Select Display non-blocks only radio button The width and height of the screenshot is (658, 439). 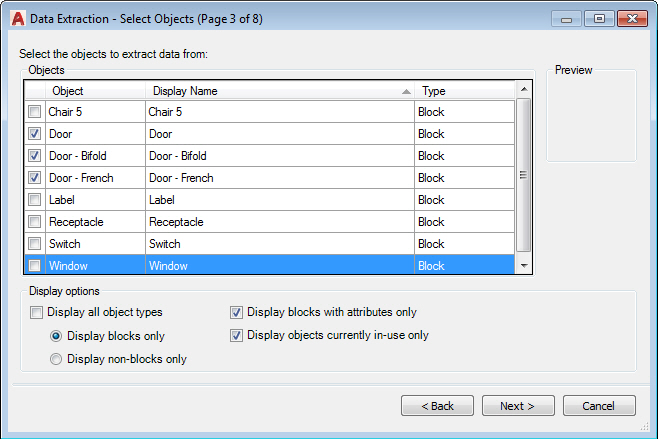point(56,359)
